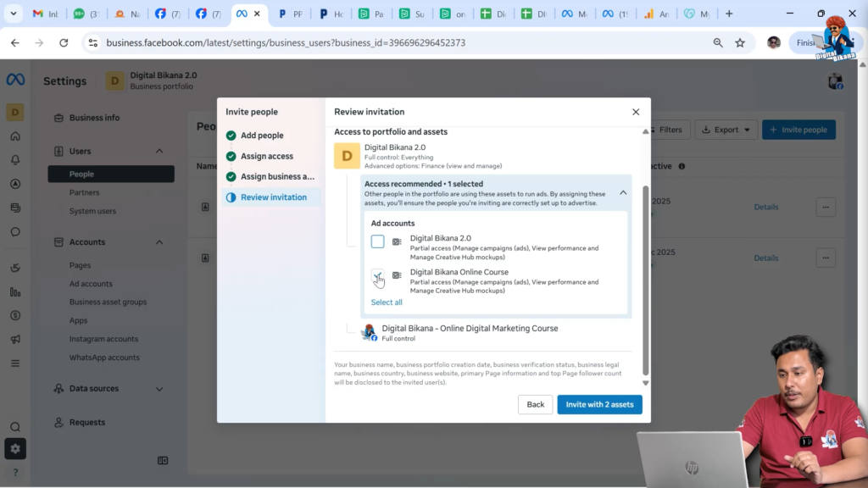Collapse the Access recommended section

(x=623, y=191)
